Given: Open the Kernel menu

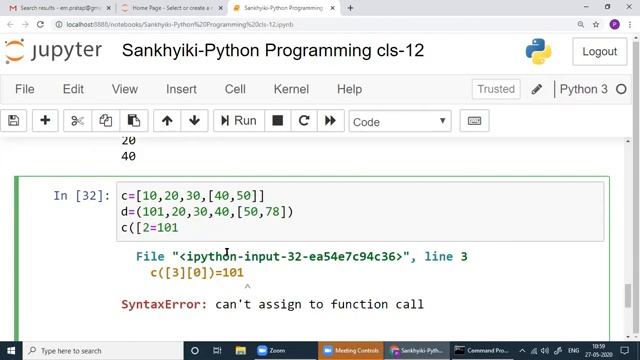Looking at the screenshot, I should coord(291,89).
